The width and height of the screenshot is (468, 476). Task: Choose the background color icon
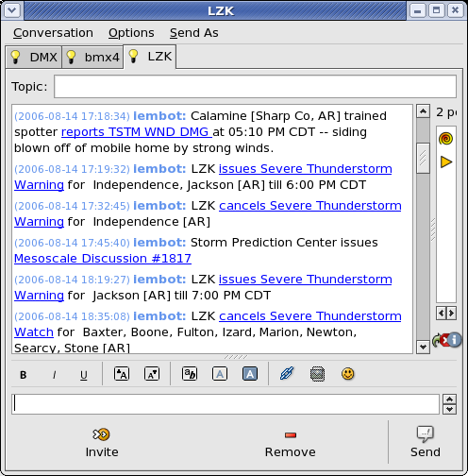coord(250,374)
